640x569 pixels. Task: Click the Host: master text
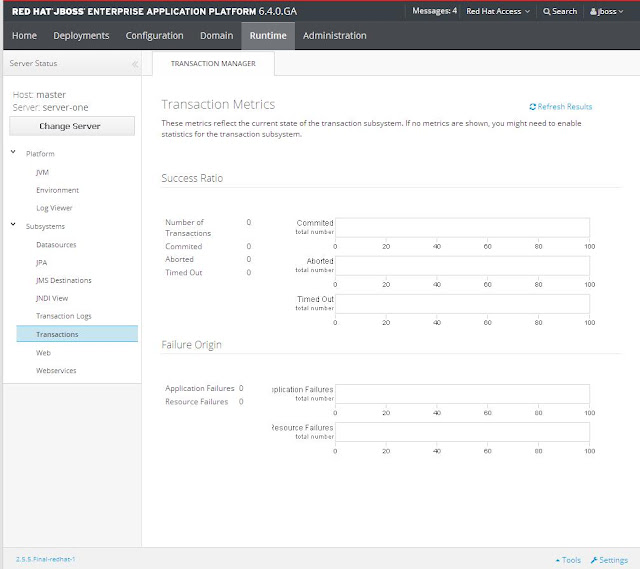tap(39, 95)
